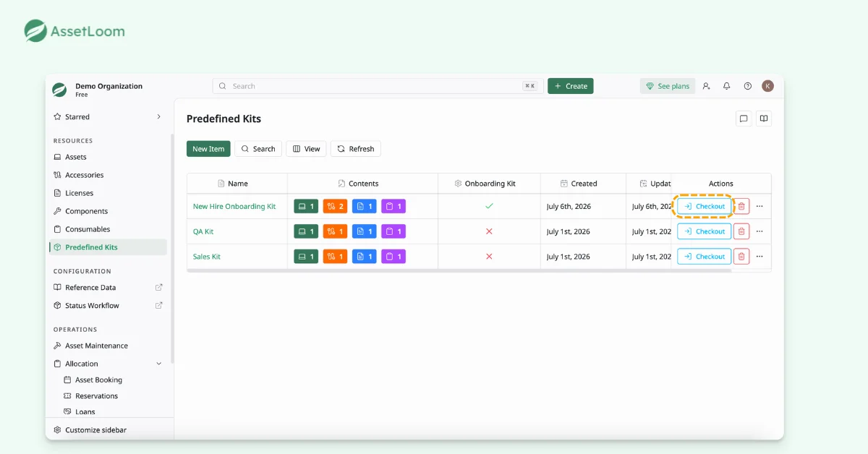Open more actions for QA Kit
Image resolution: width=868 pixels, height=454 pixels.
click(x=759, y=231)
